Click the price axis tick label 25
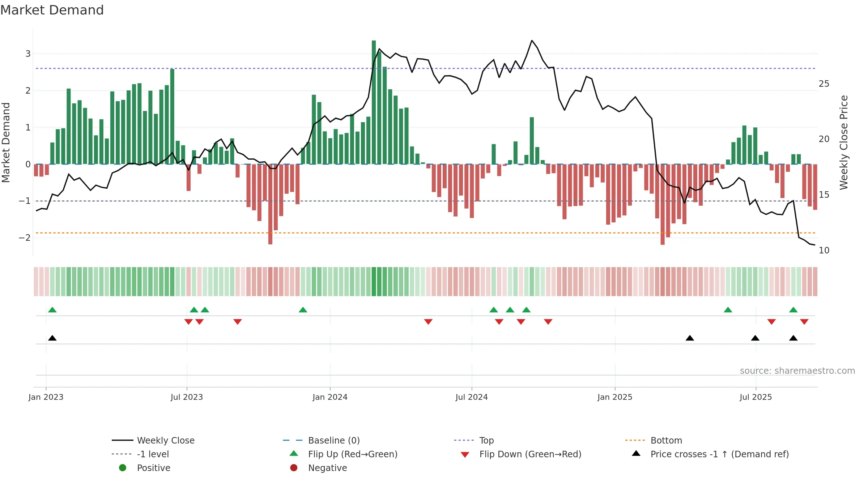The image size is (868, 488). [824, 84]
